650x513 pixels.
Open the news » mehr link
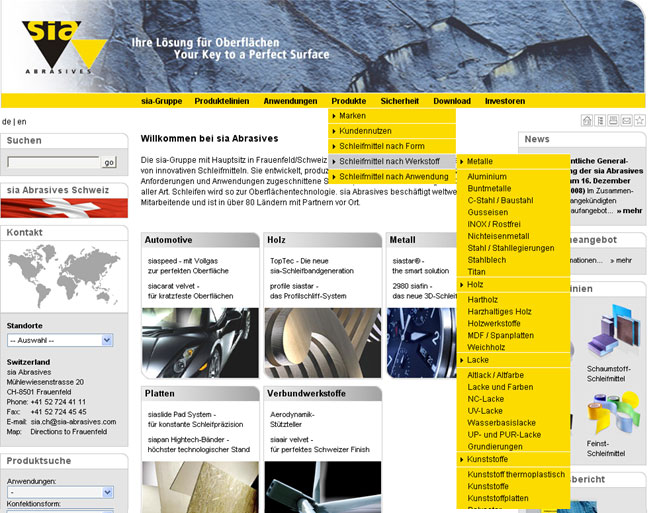(629, 211)
